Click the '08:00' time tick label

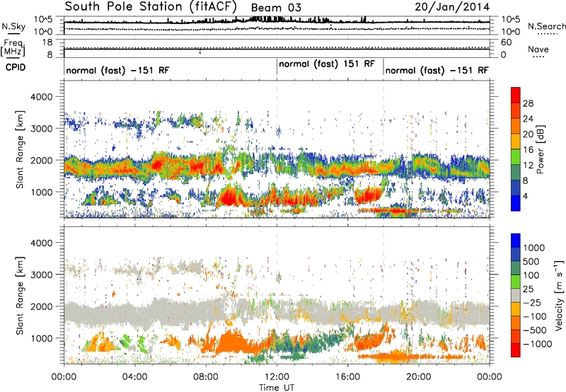[x=205, y=377]
